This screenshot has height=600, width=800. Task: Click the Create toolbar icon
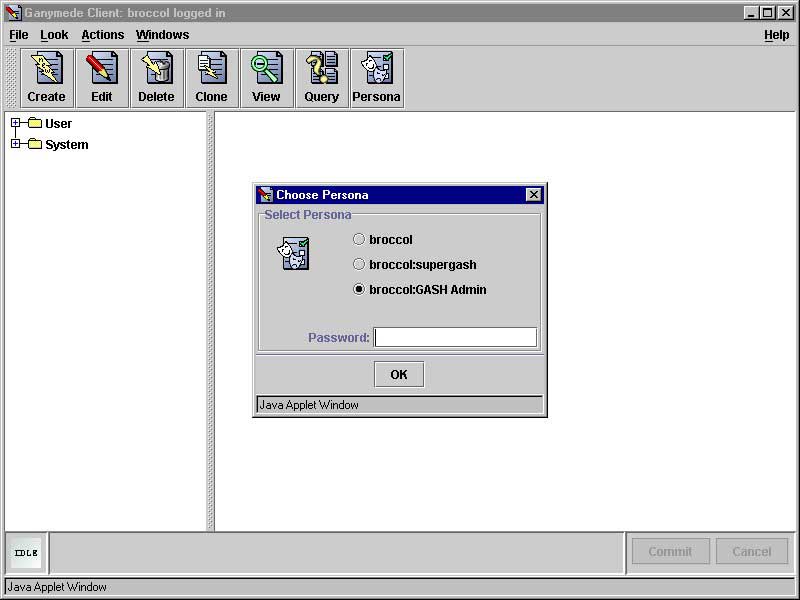46,78
